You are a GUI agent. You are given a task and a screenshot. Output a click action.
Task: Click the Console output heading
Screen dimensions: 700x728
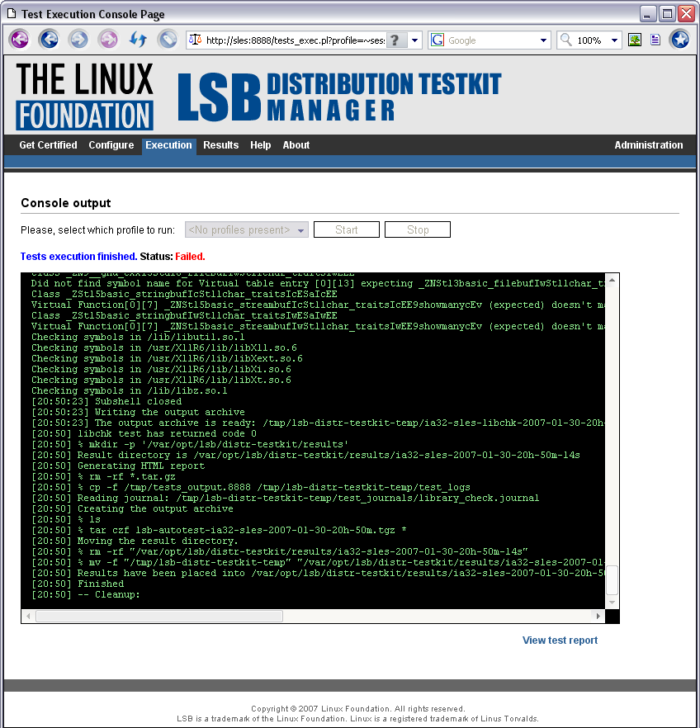(66, 203)
